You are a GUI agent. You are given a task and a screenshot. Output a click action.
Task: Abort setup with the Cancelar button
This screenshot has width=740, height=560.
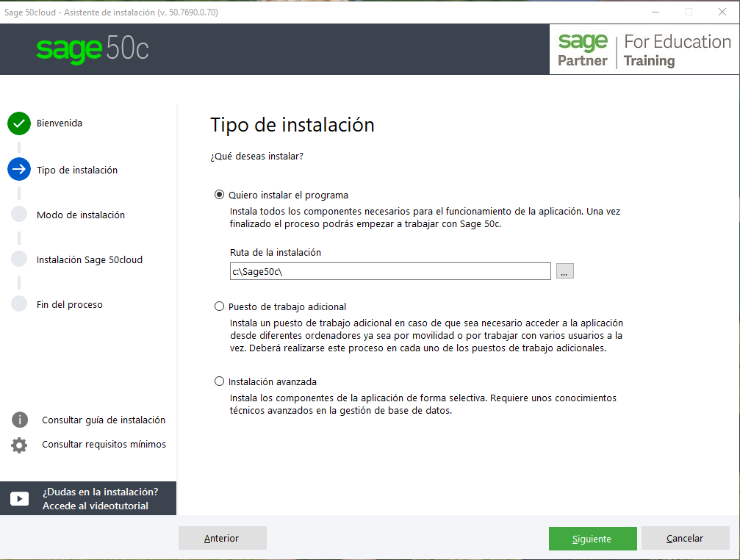[686, 538]
